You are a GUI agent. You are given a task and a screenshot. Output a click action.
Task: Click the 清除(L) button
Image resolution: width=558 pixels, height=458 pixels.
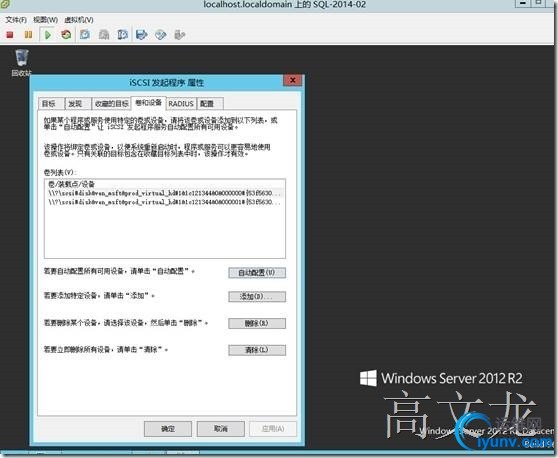click(257, 350)
